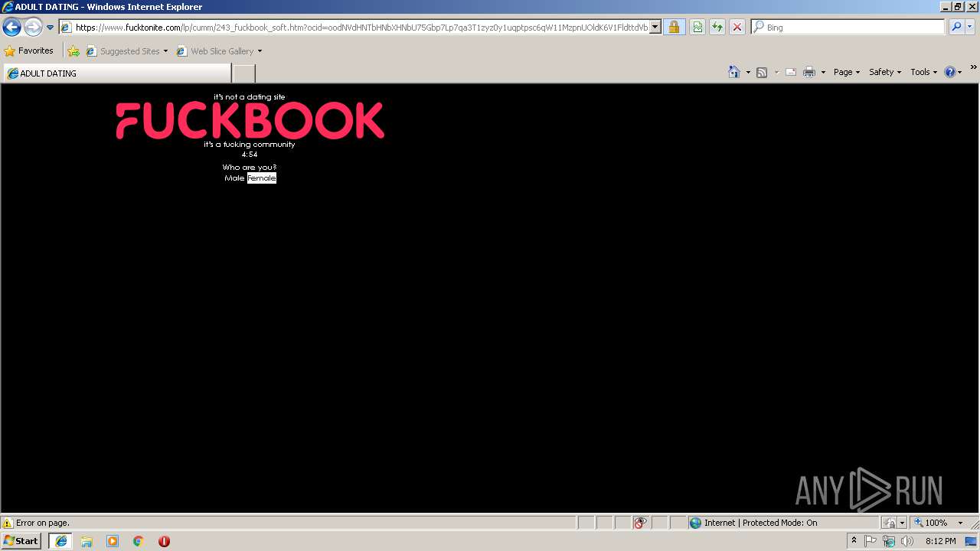Viewport: 980px width, 551px height.
Task: Print the page with the printer icon
Action: 809,72
